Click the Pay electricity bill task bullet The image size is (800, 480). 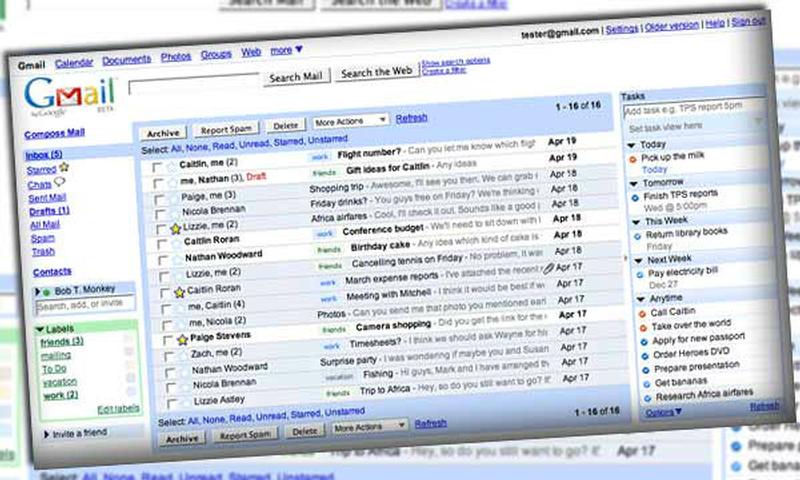640,275
